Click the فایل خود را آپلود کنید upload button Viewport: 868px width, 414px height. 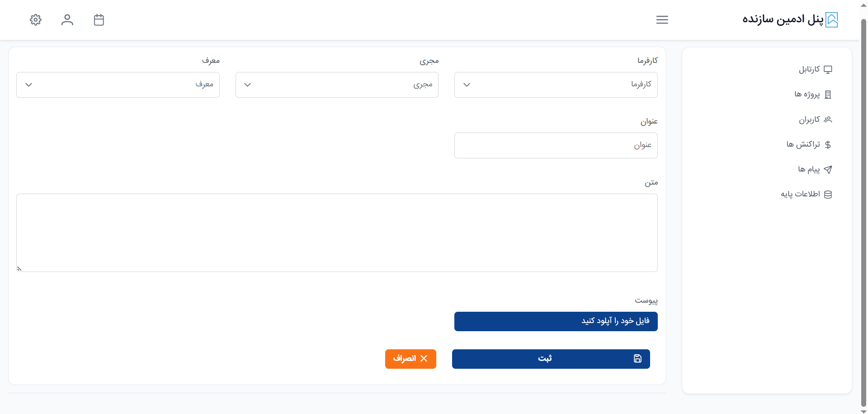click(556, 321)
